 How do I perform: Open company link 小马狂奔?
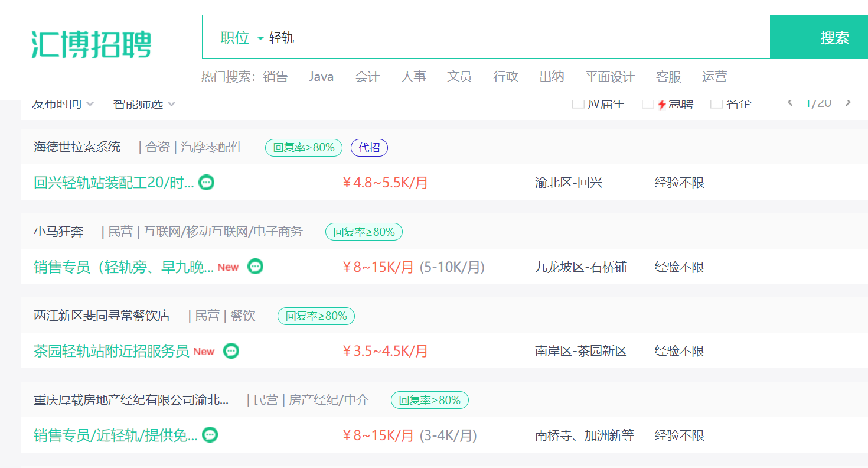(x=58, y=232)
